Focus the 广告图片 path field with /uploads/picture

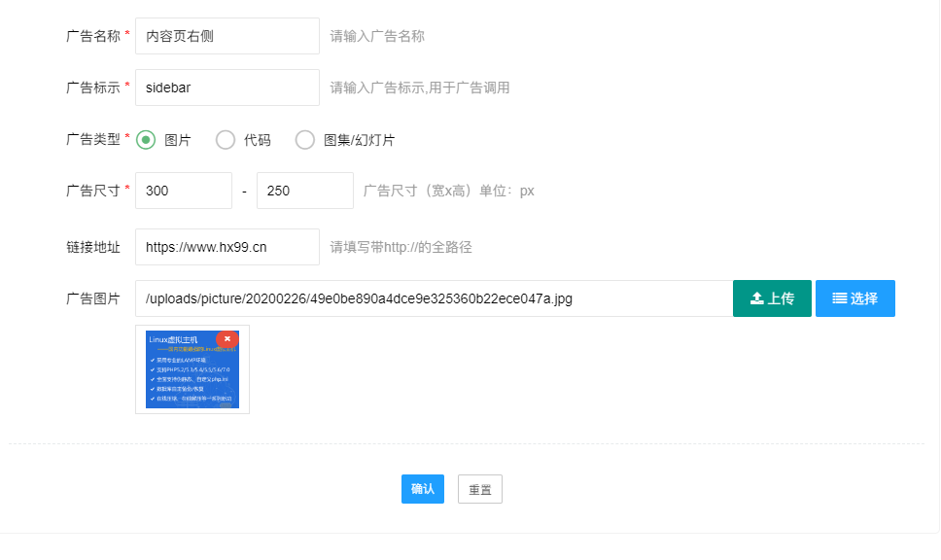[434, 298]
